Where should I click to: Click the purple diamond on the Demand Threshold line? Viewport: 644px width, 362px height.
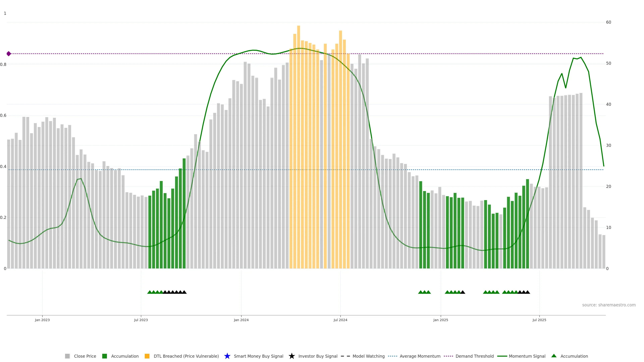pyautogui.click(x=9, y=54)
